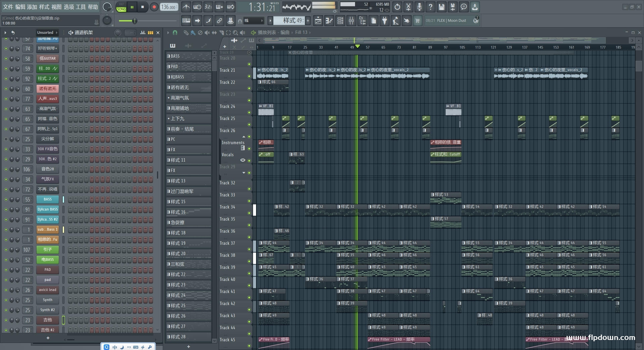Click the record button

point(154,7)
